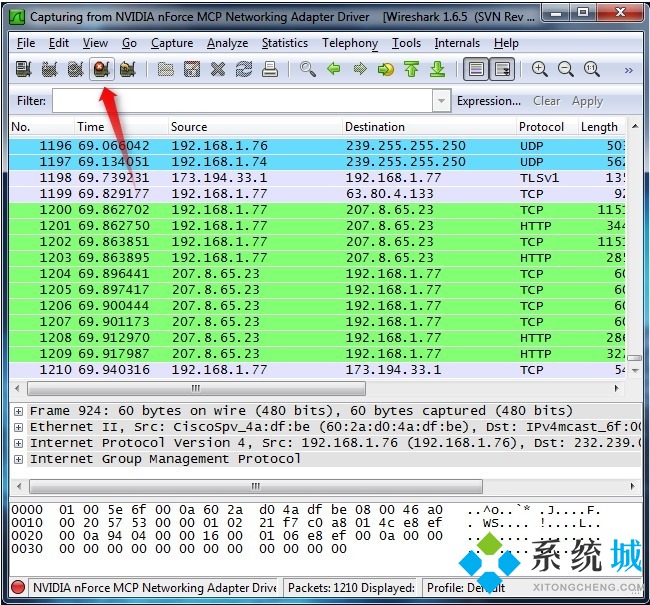Viewport: 650px width, 605px height.
Task: Open the Filter history dropdown arrow
Action: 441,101
